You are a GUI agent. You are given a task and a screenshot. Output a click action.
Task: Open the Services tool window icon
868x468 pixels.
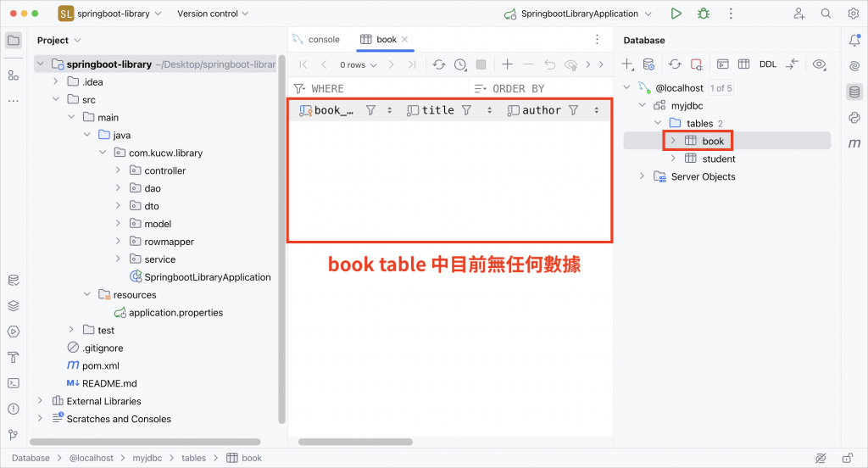(x=14, y=331)
